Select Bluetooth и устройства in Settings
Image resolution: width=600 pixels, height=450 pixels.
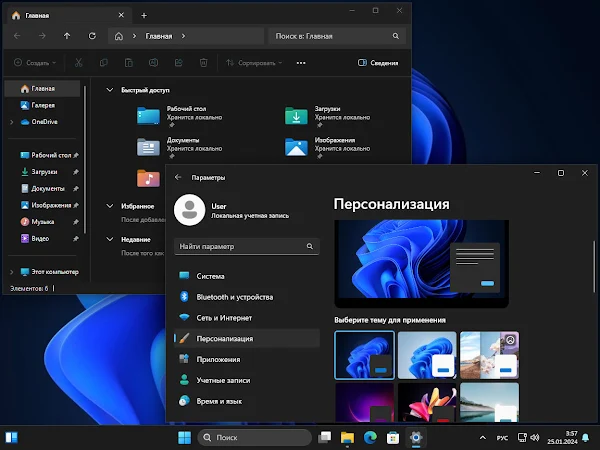(247, 297)
